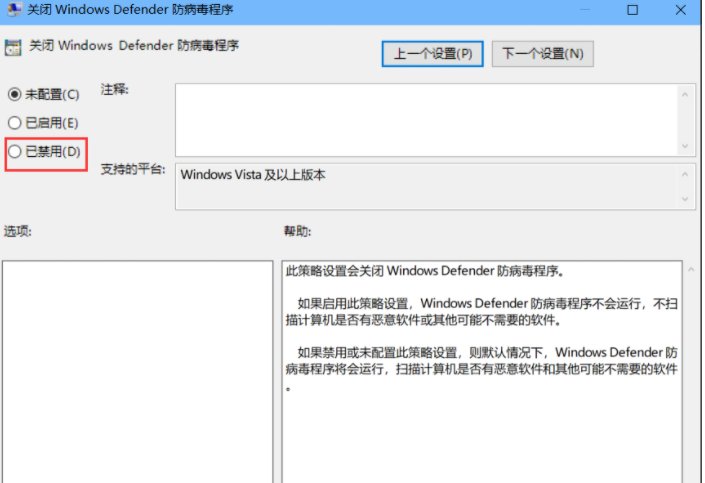
Task: Click the 如果启用此策略设置 help paragraph
Action: (x=482, y=312)
